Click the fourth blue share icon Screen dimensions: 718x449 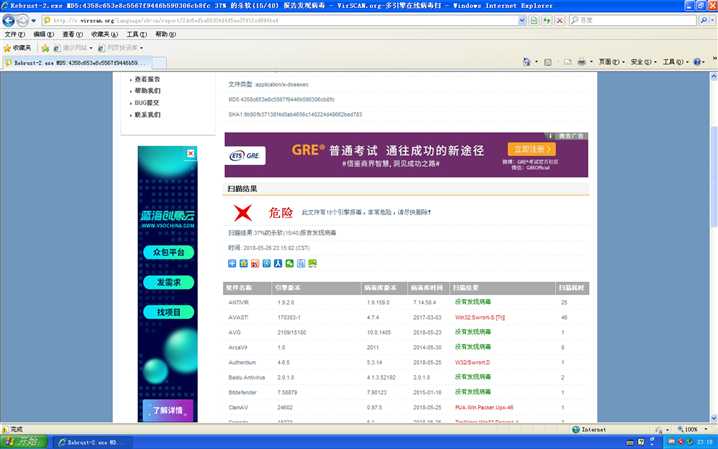(x=267, y=263)
